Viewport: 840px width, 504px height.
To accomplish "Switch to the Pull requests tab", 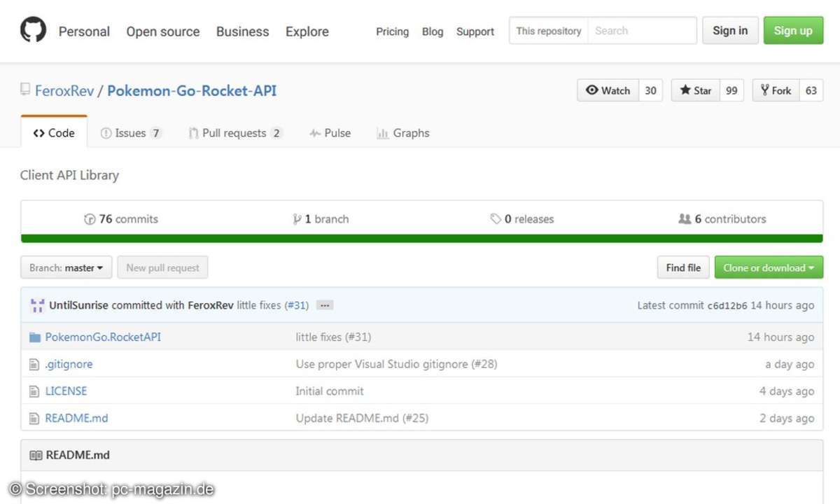I will (235, 133).
